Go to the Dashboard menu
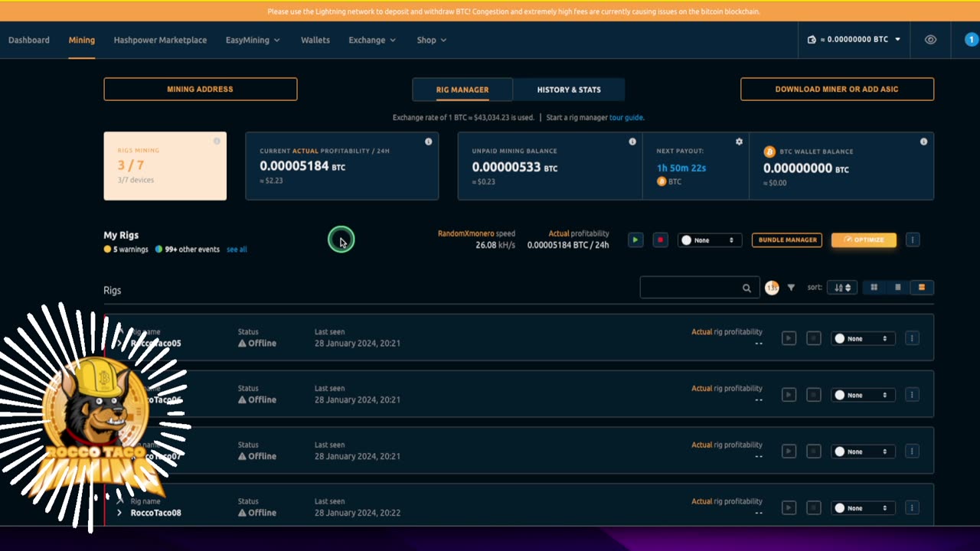 tap(29, 40)
